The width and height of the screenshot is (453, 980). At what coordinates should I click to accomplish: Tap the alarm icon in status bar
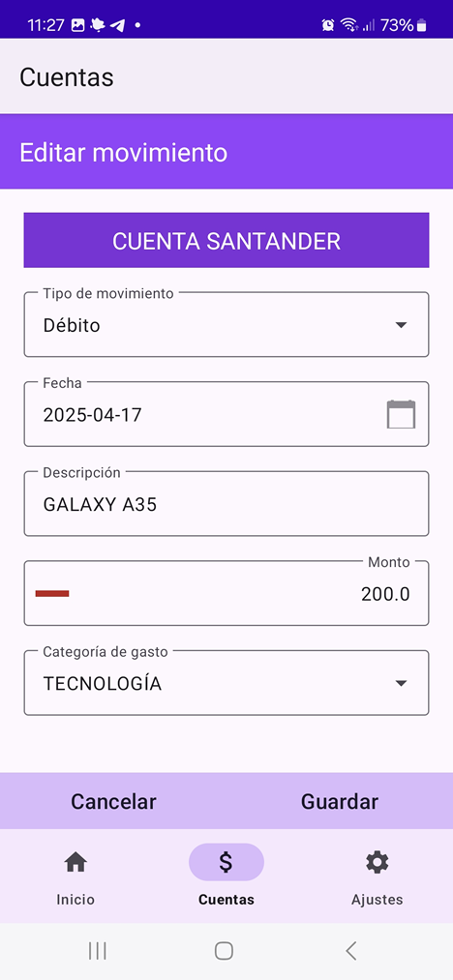coord(328,25)
